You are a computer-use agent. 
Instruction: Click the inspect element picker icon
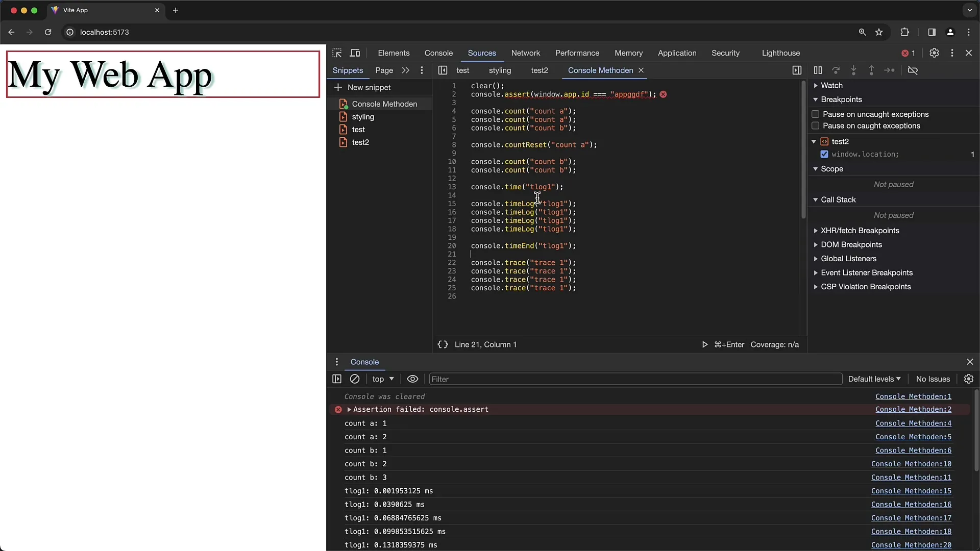(x=337, y=53)
